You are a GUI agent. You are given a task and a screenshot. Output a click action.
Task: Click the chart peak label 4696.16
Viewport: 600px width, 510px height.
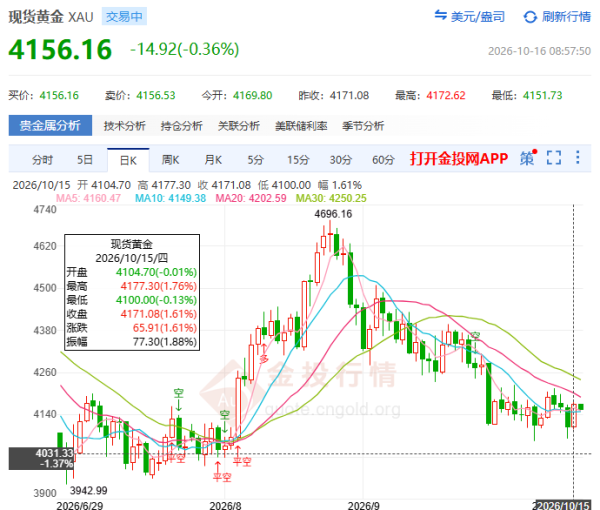point(333,214)
